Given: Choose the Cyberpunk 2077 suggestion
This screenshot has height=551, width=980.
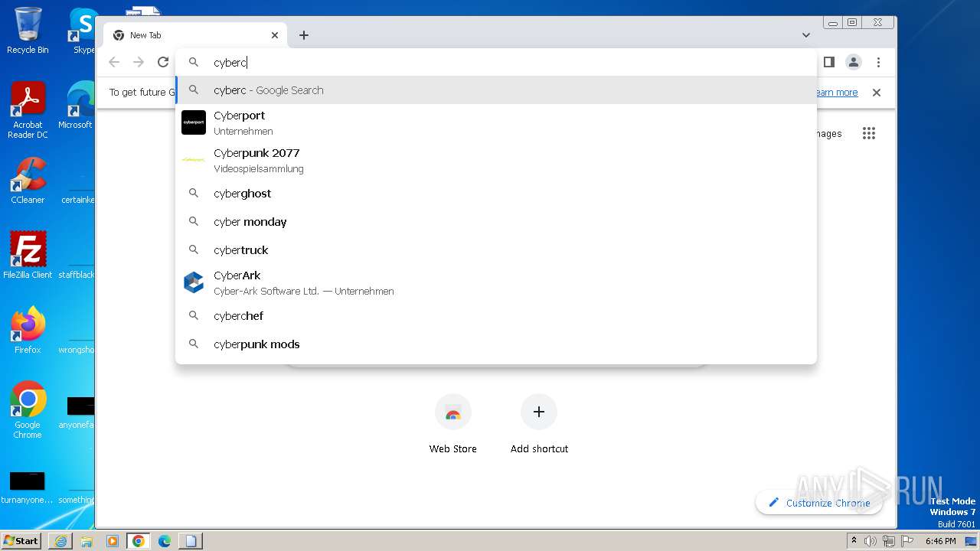Looking at the screenshot, I should tap(496, 160).
